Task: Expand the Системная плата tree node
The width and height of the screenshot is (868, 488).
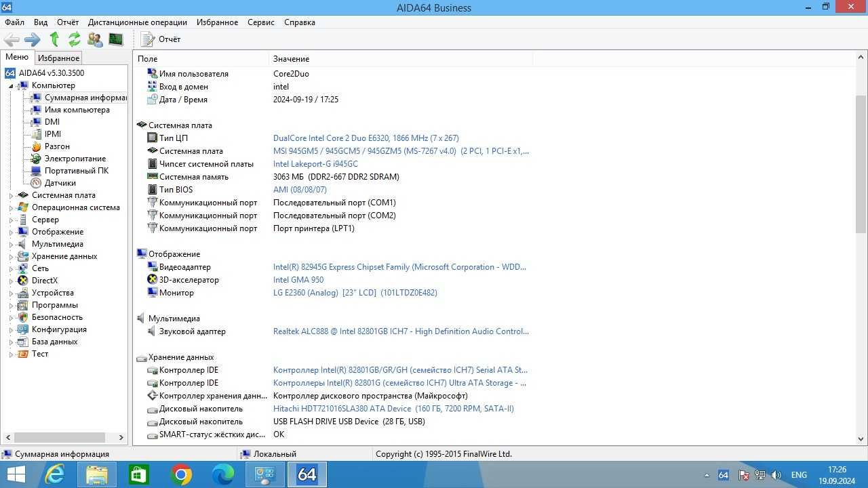Action: [11, 195]
